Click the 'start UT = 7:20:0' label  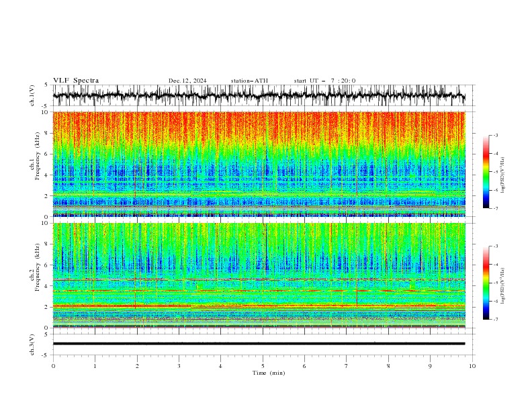[x=324, y=81]
